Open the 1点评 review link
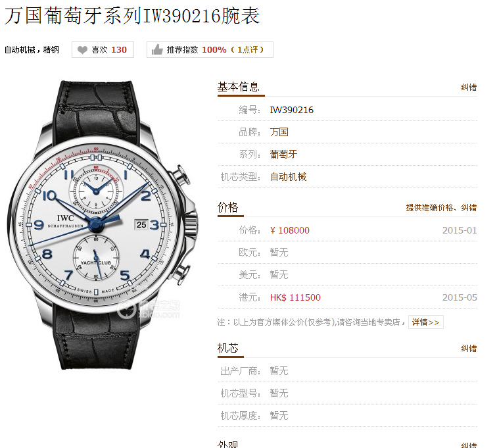The height and width of the screenshot is (448, 497). [247, 50]
